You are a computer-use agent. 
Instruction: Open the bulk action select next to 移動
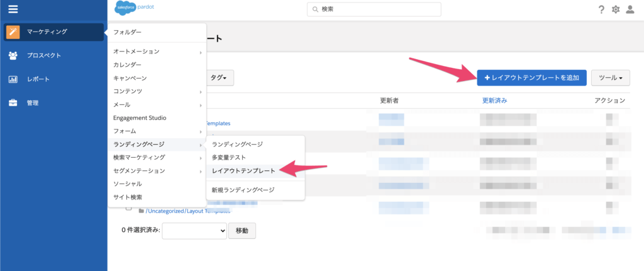tap(194, 231)
